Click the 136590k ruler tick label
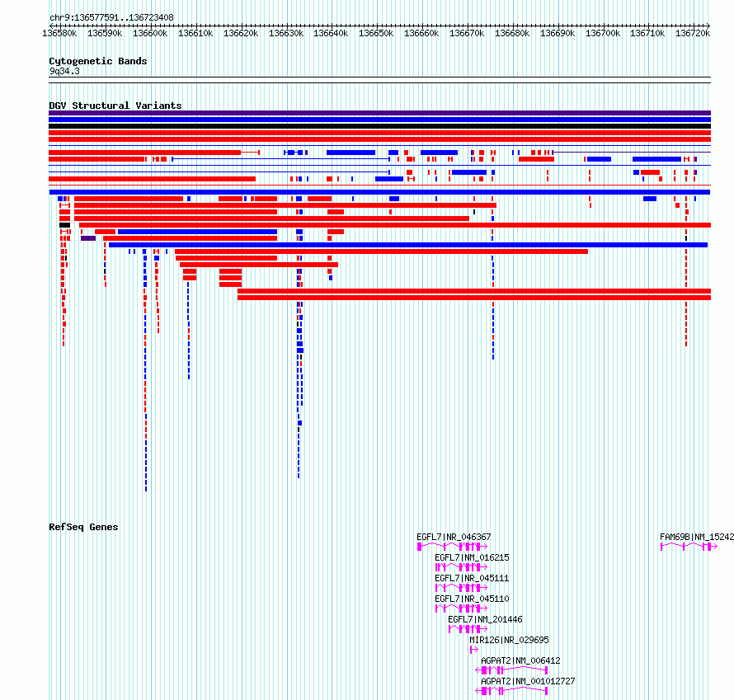Screen dimensions: 734x700 105,33
